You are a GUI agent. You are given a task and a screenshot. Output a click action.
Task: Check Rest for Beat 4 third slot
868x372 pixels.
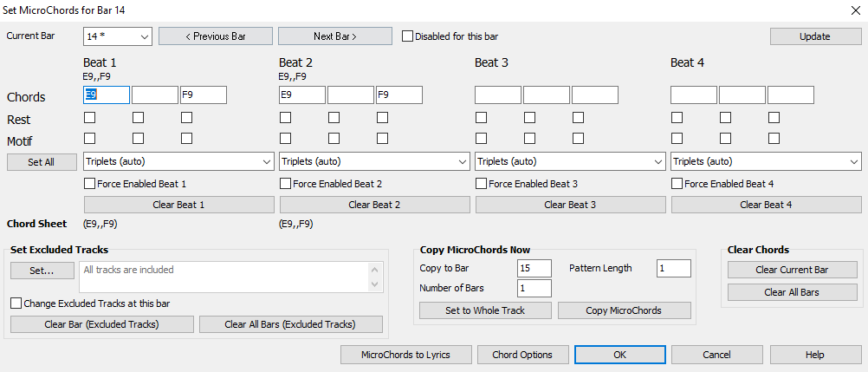click(774, 118)
